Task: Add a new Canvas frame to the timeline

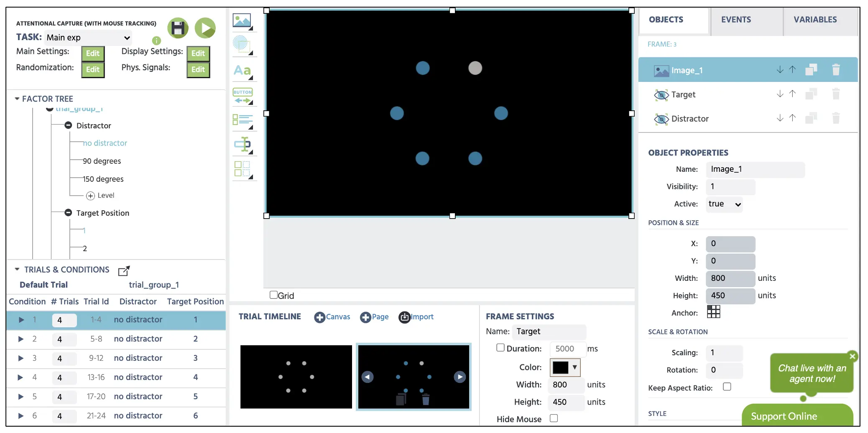Action: (332, 317)
